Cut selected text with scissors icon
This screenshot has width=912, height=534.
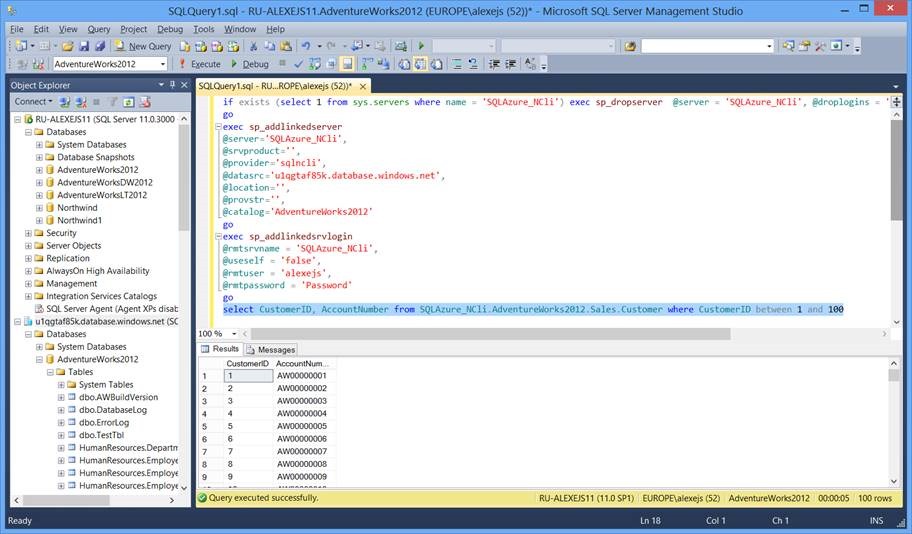[x=254, y=46]
